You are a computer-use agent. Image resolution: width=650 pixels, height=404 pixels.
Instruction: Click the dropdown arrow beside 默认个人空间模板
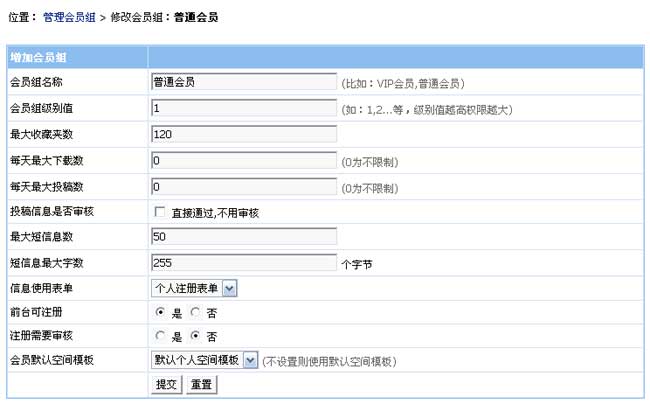click(x=250, y=360)
